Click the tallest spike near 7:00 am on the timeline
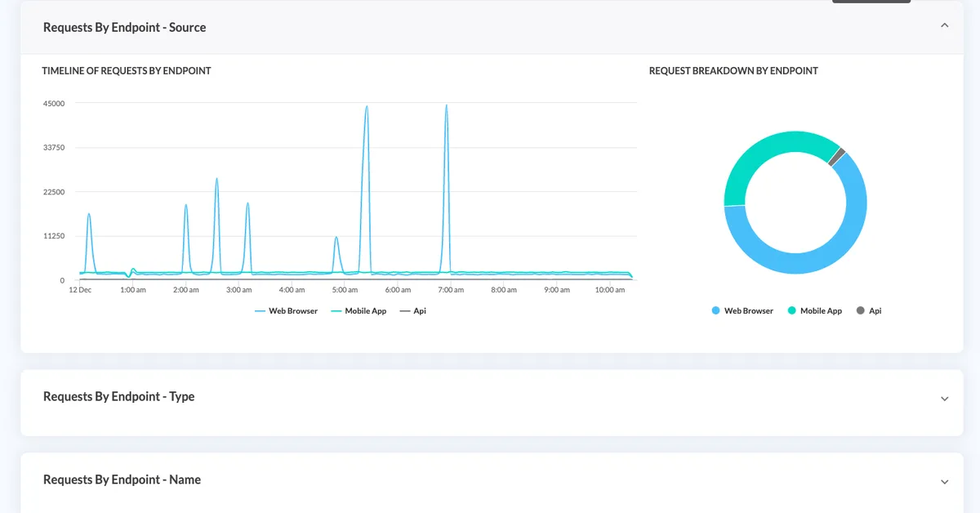Screen dimensions: 980x513 (x=446, y=106)
